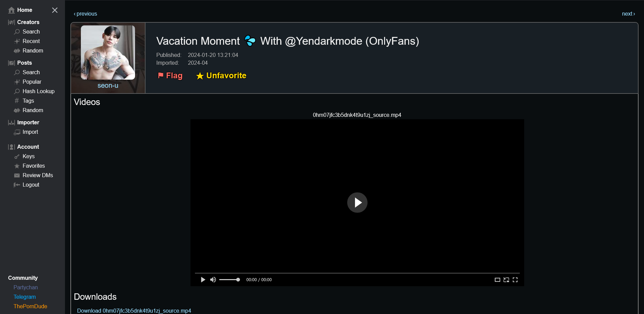Screen dimensions: 644x314
Task: Open the Home link in sidebar
Action: (24, 10)
